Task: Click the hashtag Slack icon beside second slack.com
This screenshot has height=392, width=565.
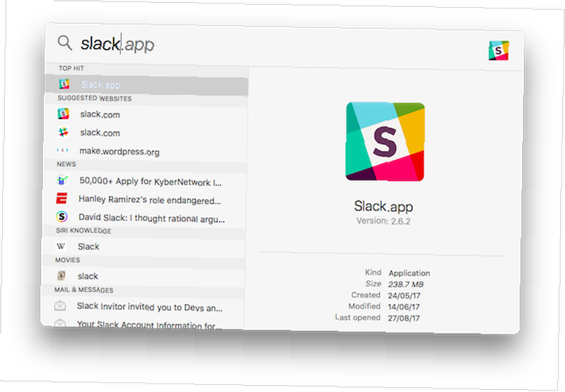Action: (x=63, y=132)
